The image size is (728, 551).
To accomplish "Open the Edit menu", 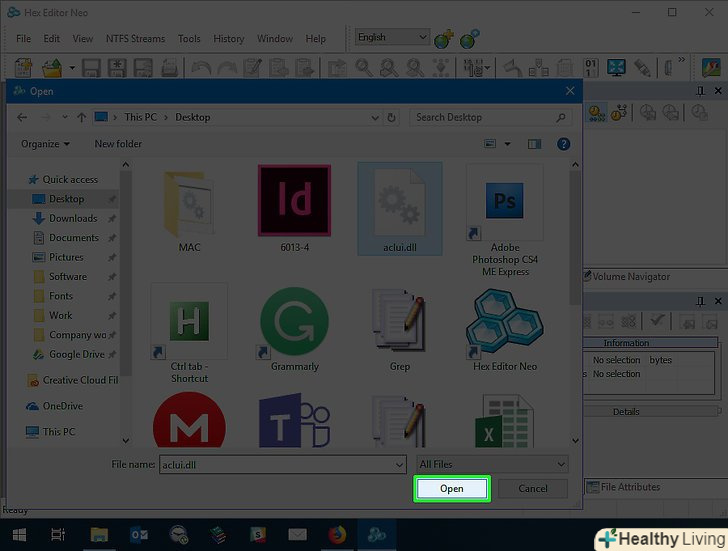I will click(52, 39).
